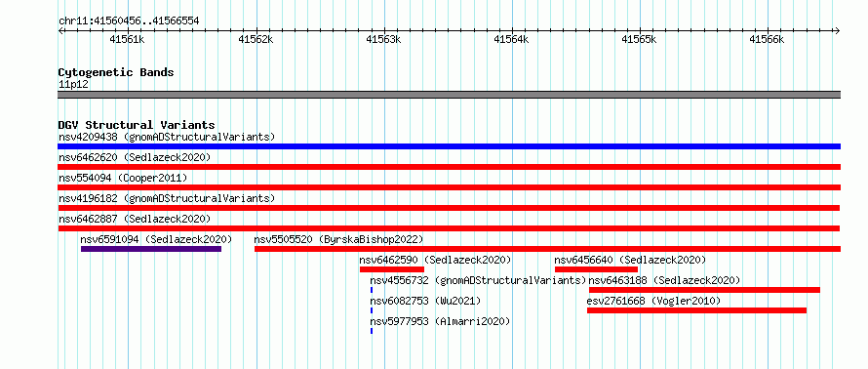Click the red bar for nsv6462620
The width and height of the screenshot is (868, 369).
[449, 167]
